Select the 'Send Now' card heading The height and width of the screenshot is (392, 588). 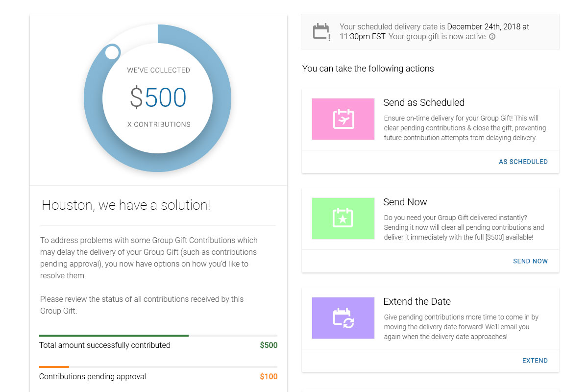click(405, 202)
